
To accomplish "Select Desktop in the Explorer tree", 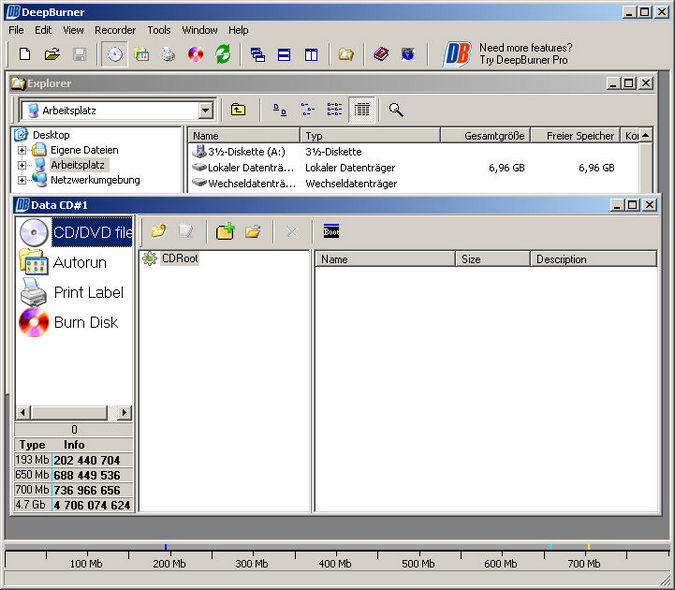I will pyautogui.click(x=51, y=135).
